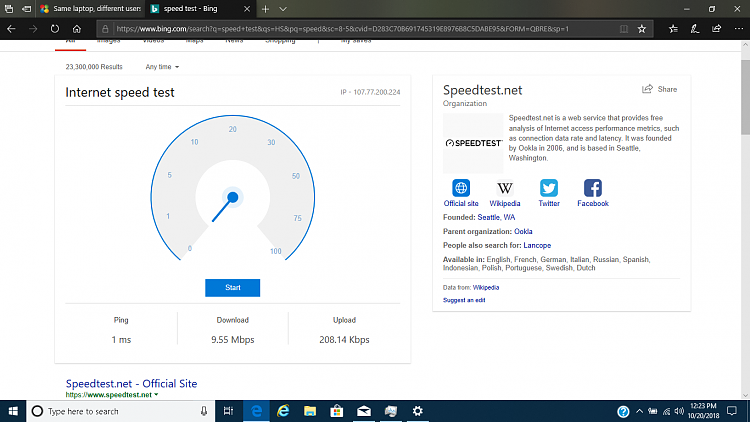Open the volume control in tray
The height and width of the screenshot is (422, 750).
pos(679,411)
